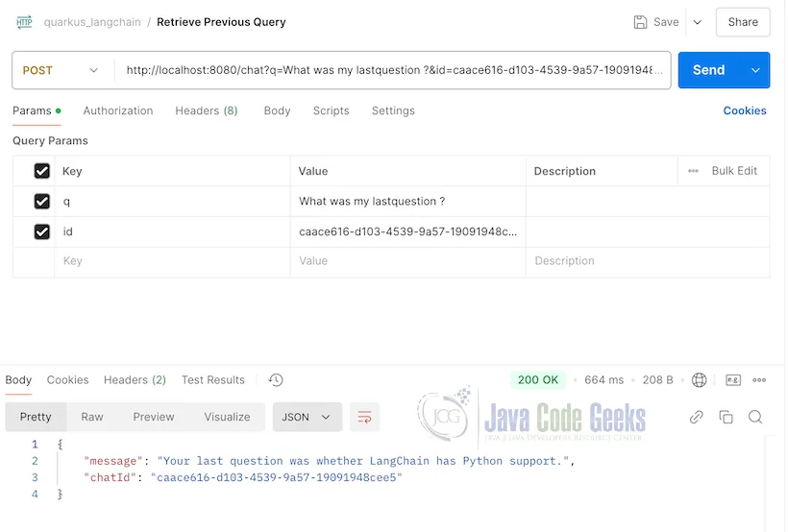Screen dimensions: 788x532
Task: Click value 'What was my lastquestion ?'
Action: (372, 202)
